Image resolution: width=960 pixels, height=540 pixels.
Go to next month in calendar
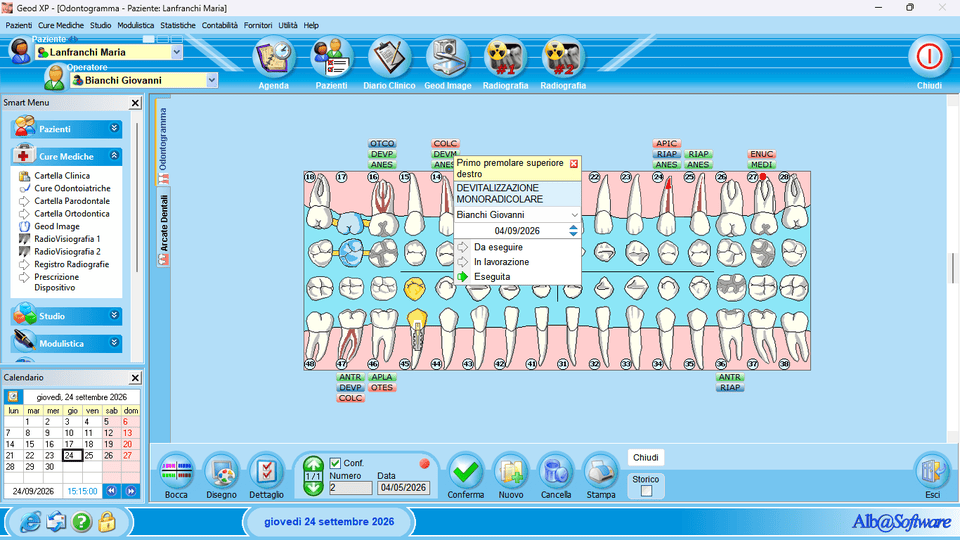click(x=130, y=491)
